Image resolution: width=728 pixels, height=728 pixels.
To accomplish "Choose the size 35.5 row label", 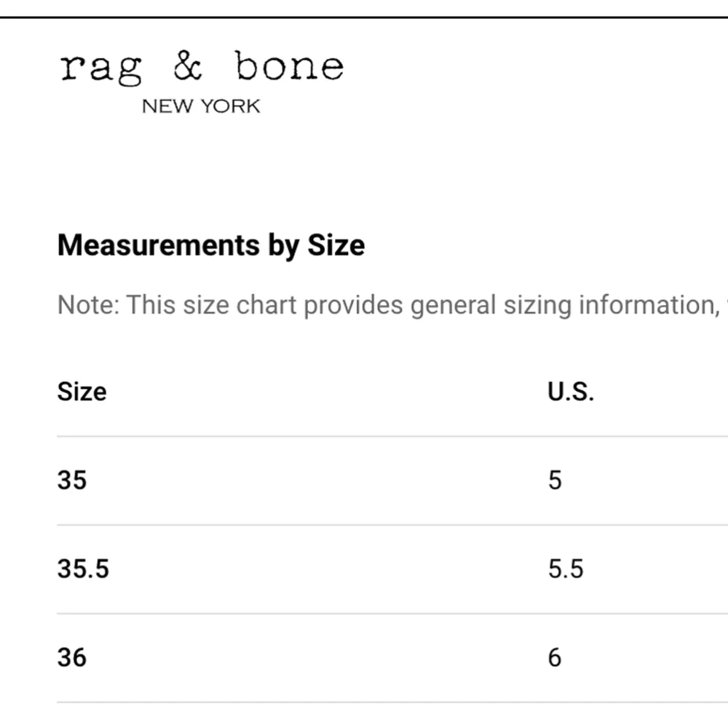I will click(x=83, y=569).
